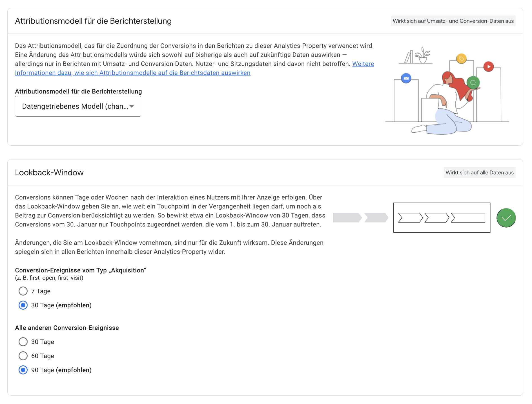Click the plant on shelf illustration
This screenshot has height=404, width=532.
(x=422, y=55)
